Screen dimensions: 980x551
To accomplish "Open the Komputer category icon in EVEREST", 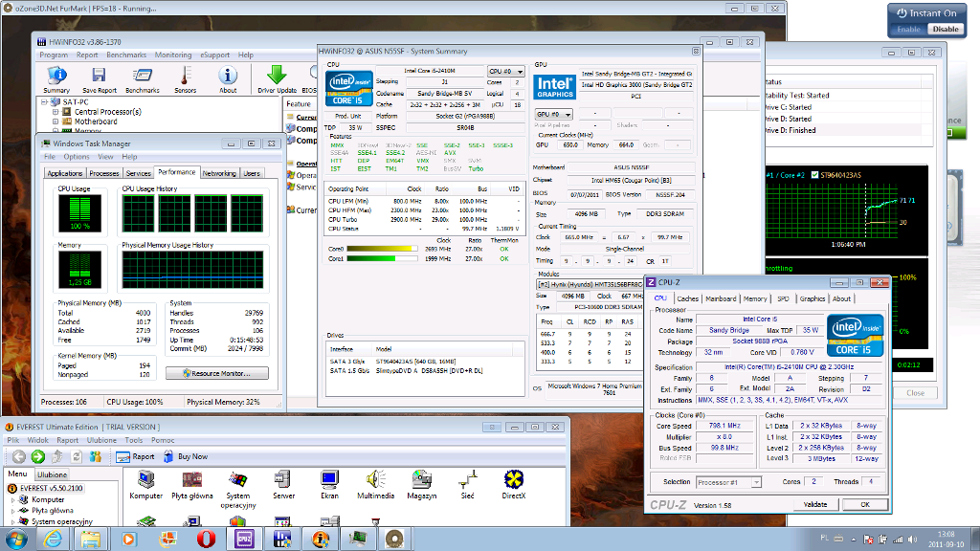I will coord(145,485).
